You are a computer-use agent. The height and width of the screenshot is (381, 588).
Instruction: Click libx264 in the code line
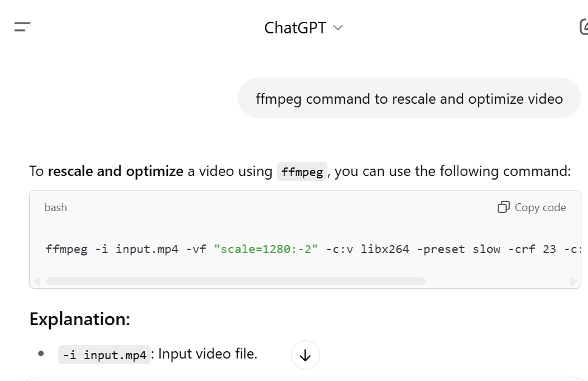coord(385,249)
